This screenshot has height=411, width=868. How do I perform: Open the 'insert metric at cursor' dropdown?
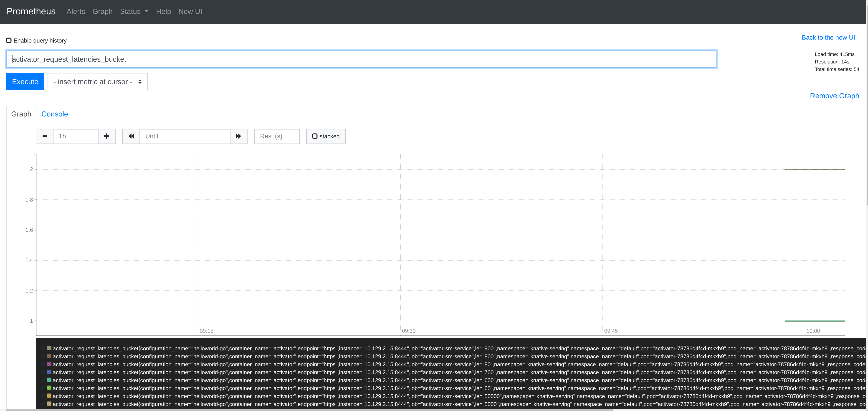97,81
